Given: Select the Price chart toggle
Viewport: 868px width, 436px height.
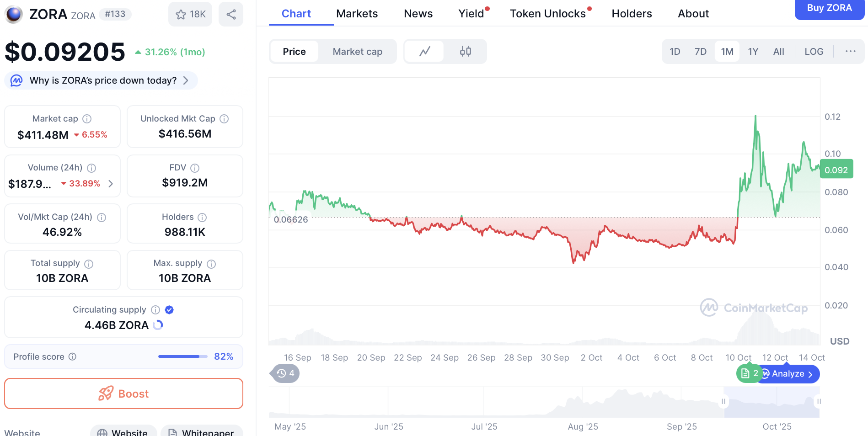Looking at the screenshot, I should 294,51.
